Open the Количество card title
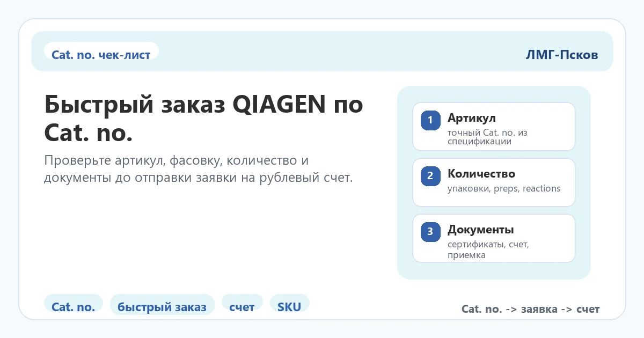Viewport: 644px width, 338px height. [x=481, y=174]
